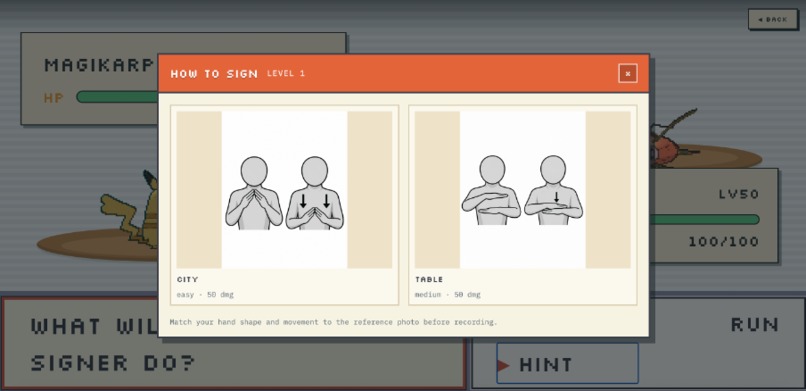Viewport: 806px width, 391px height.
Task: Click the TABLE sign label
Action: point(429,280)
